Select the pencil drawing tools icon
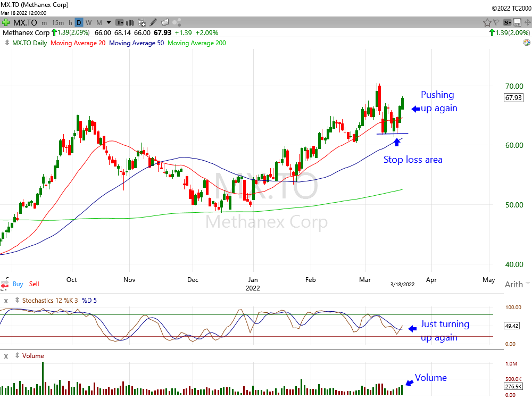 click(153, 22)
